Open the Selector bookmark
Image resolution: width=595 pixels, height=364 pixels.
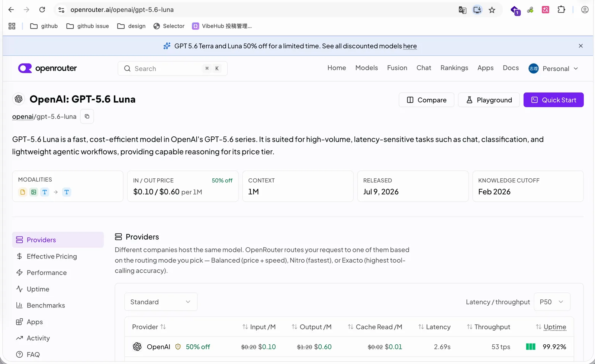pos(169,26)
